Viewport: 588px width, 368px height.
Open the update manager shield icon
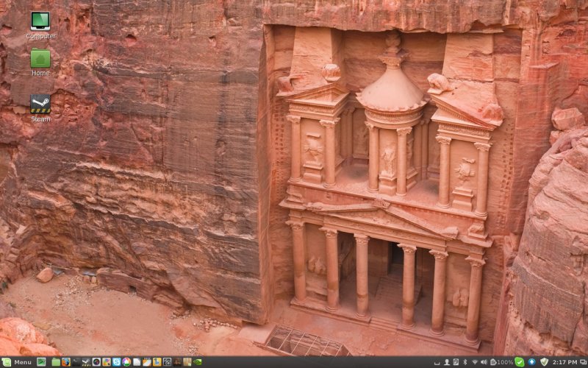545,362
